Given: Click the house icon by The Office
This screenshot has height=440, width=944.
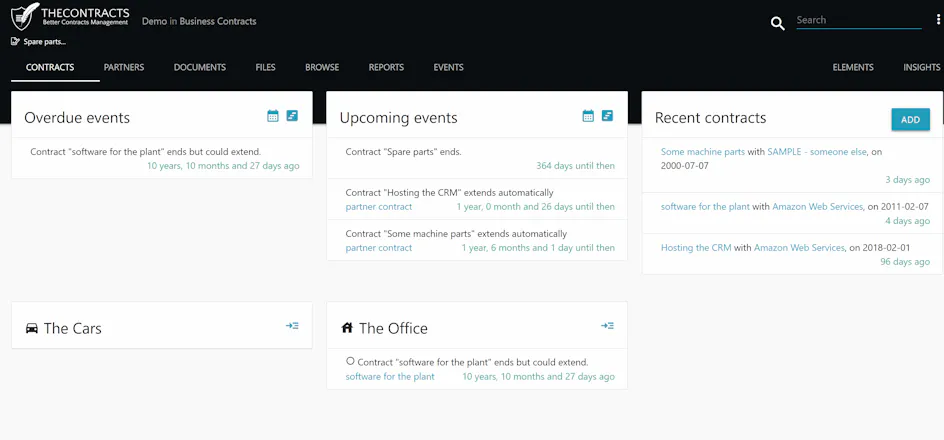Looking at the screenshot, I should [347, 328].
